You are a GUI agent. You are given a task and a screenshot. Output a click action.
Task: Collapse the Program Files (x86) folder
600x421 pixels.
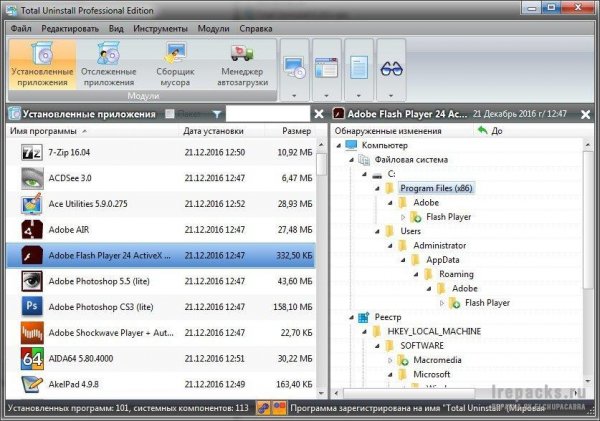[377, 188]
